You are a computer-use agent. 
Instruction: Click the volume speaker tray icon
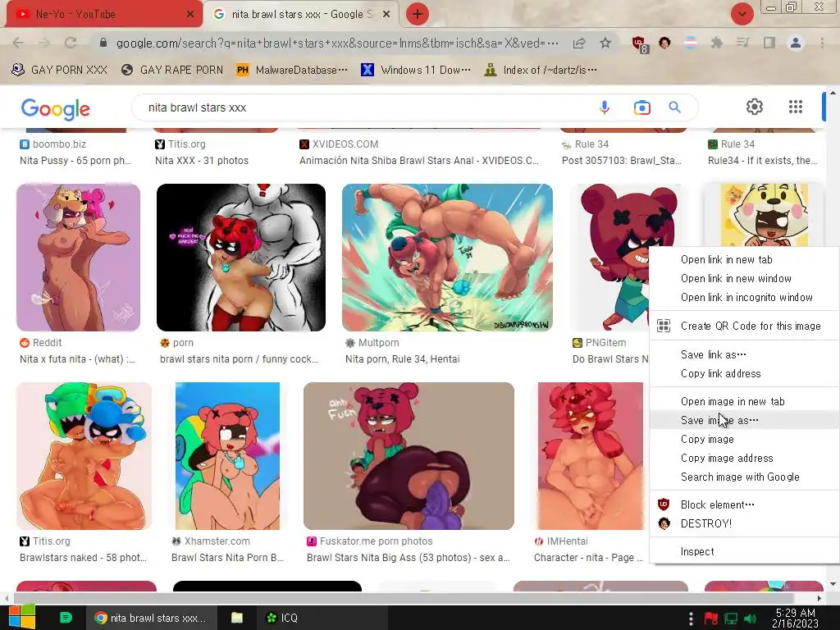point(751,619)
